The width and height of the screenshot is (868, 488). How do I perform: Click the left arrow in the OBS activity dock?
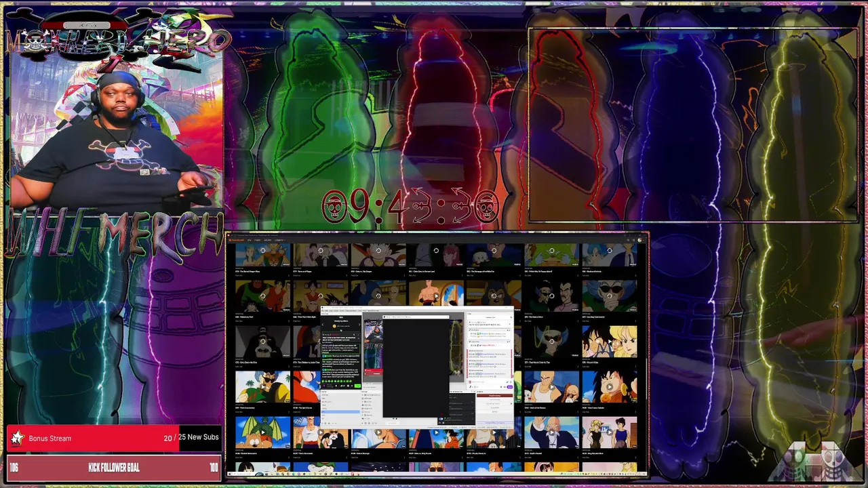323,325
